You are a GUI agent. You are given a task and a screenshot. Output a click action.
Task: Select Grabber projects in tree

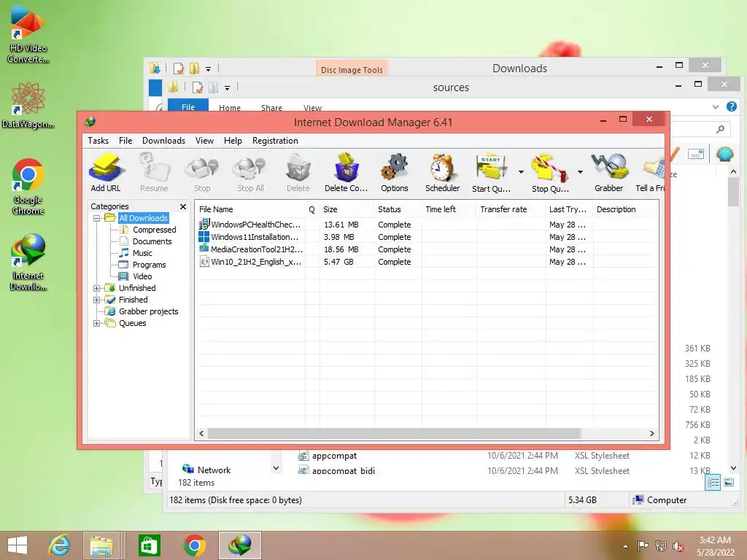coord(149,311)
